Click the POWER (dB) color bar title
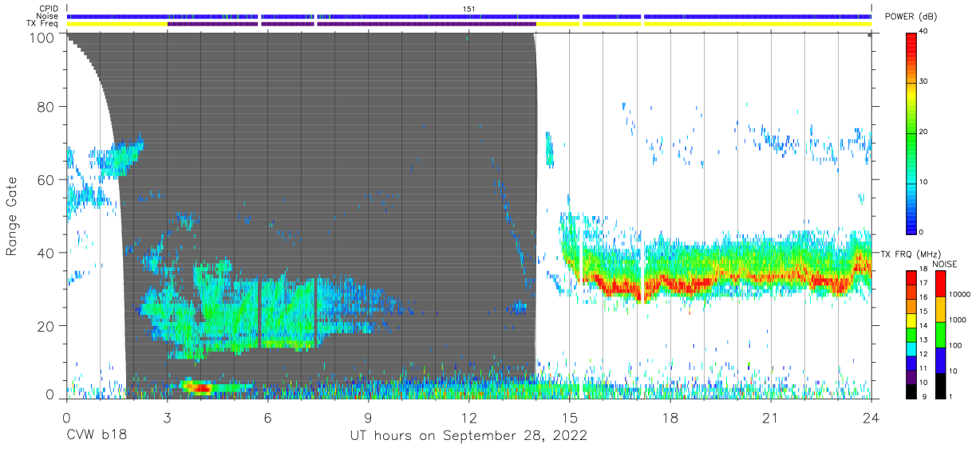980x452 pixels. point(911,17)
